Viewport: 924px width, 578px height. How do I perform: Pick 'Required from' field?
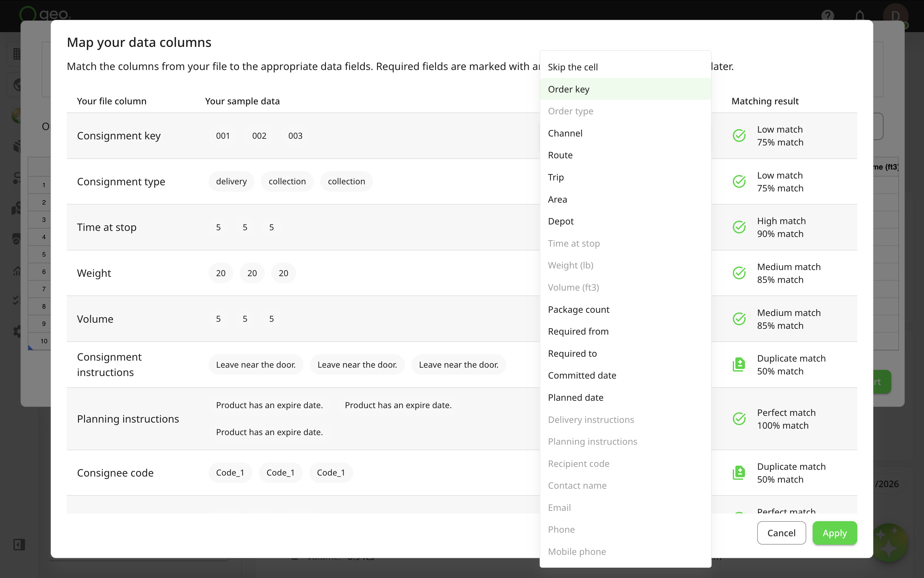[x=625, y=331]
